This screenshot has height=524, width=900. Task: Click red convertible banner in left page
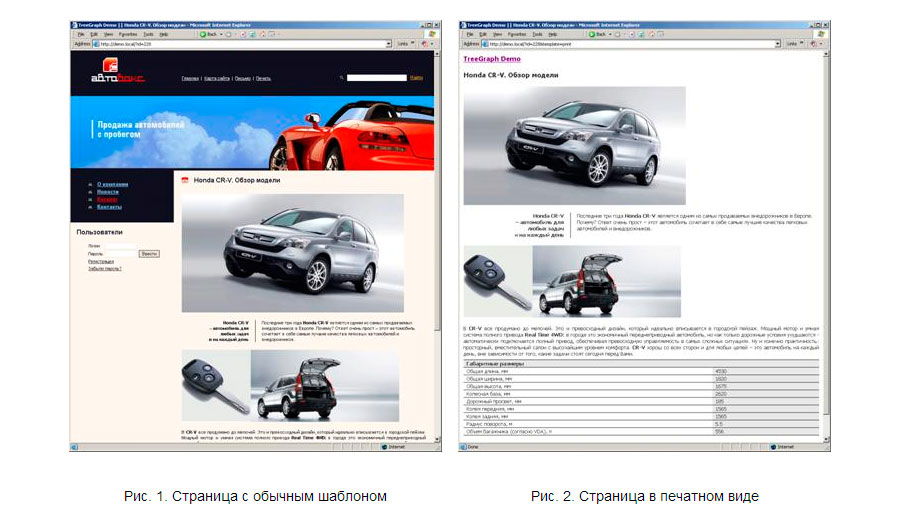coord(252,133)
